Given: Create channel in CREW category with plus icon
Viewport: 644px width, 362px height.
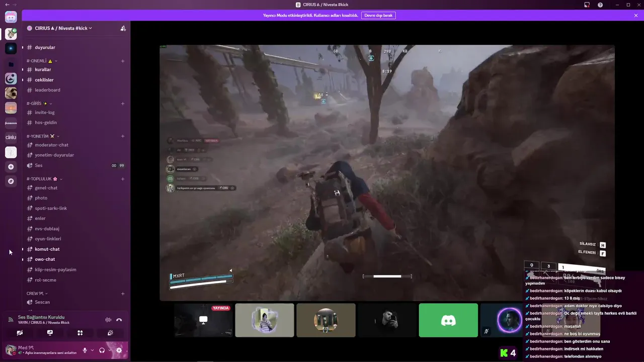Looking at the screenshot, I should coord(123,294).
